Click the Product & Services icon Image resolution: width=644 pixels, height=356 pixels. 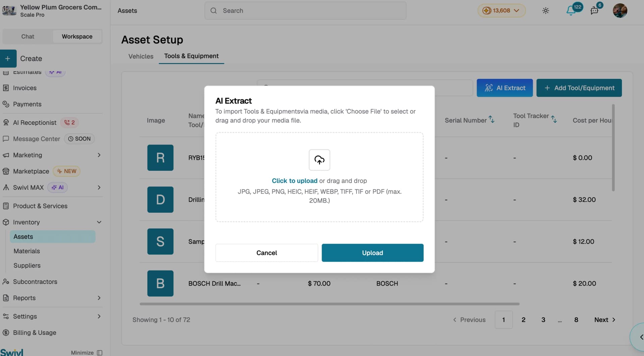[x=6, y=206]
